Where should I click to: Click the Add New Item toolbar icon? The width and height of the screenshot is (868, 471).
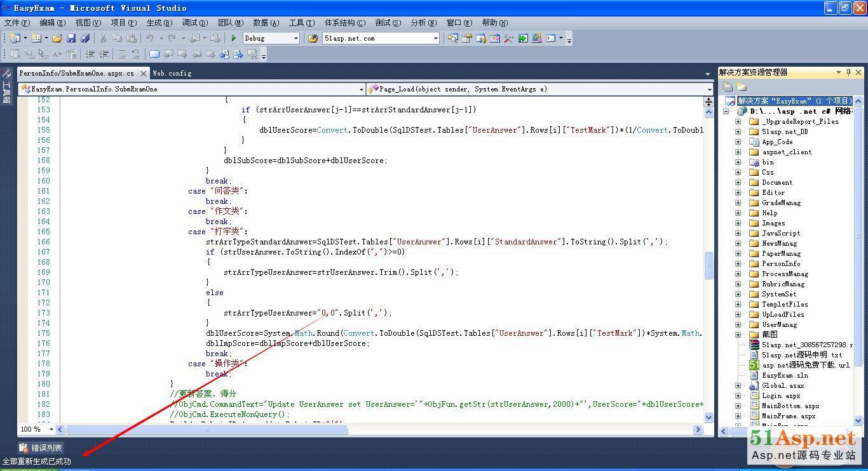coord(36,38)
